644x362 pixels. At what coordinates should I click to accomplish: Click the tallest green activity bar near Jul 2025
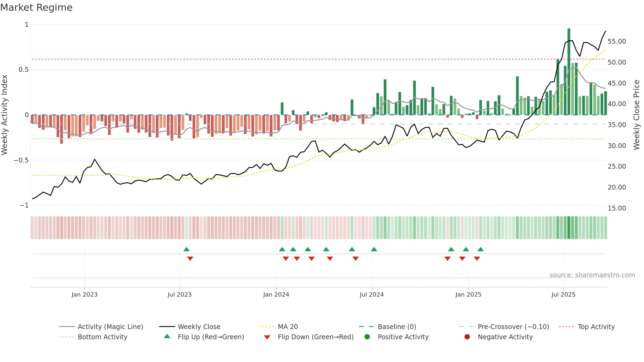click(x=569, y=72)
